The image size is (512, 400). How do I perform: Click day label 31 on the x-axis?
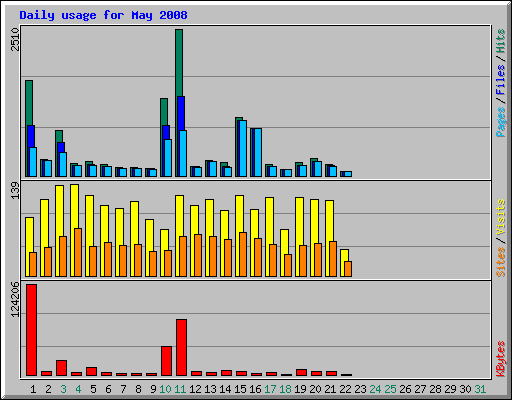(x=480, y=389)
